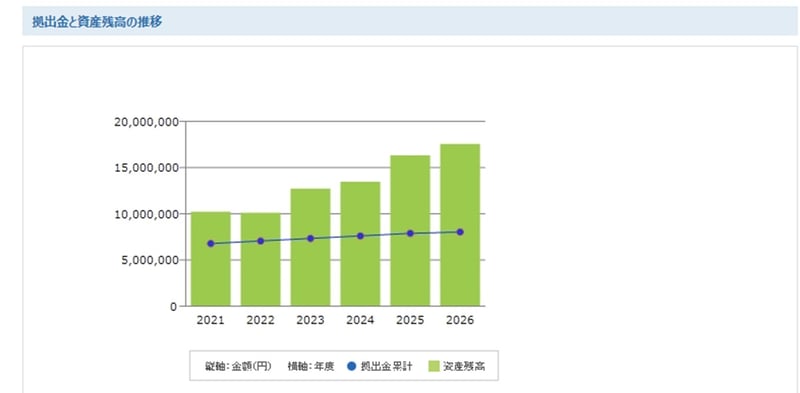
Task: Click the 15,000,000 axis label
Action: click(x=146, y=167)
